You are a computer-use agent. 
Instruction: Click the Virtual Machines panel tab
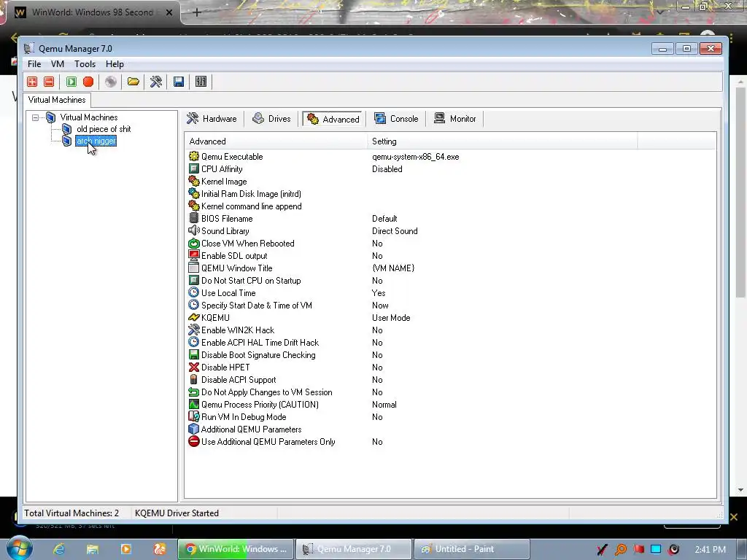[57, 100]
